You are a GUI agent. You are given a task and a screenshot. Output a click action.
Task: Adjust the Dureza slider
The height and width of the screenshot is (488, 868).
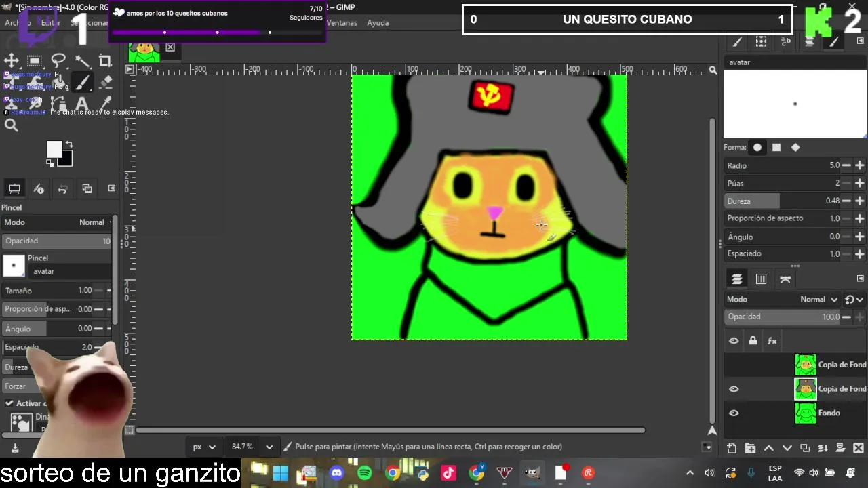tap(782, 201)
